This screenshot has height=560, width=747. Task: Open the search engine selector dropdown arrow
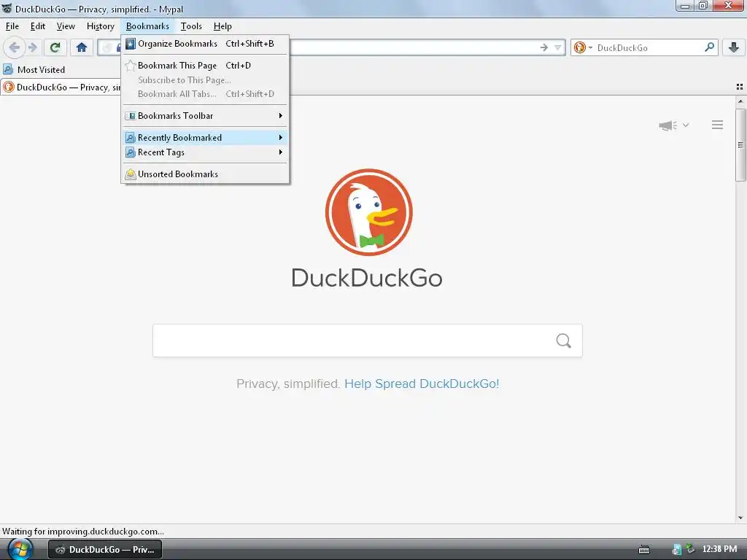[590, 47]
